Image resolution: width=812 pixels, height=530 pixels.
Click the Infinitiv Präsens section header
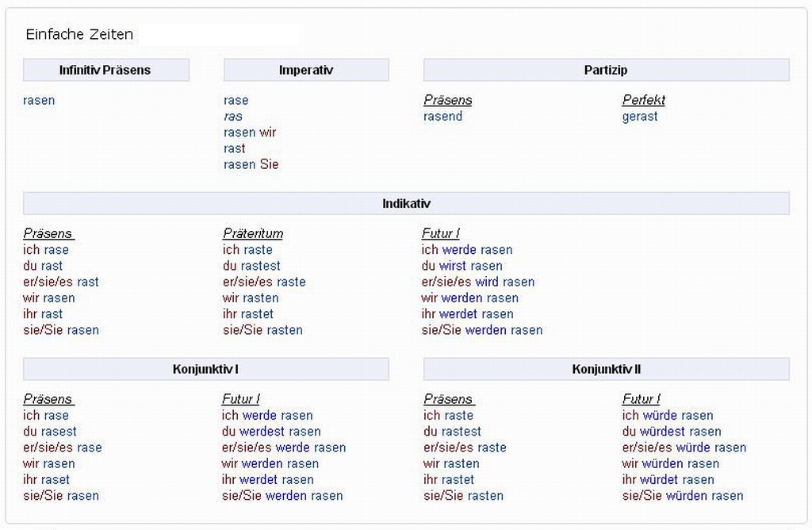(x=105, y=70)
